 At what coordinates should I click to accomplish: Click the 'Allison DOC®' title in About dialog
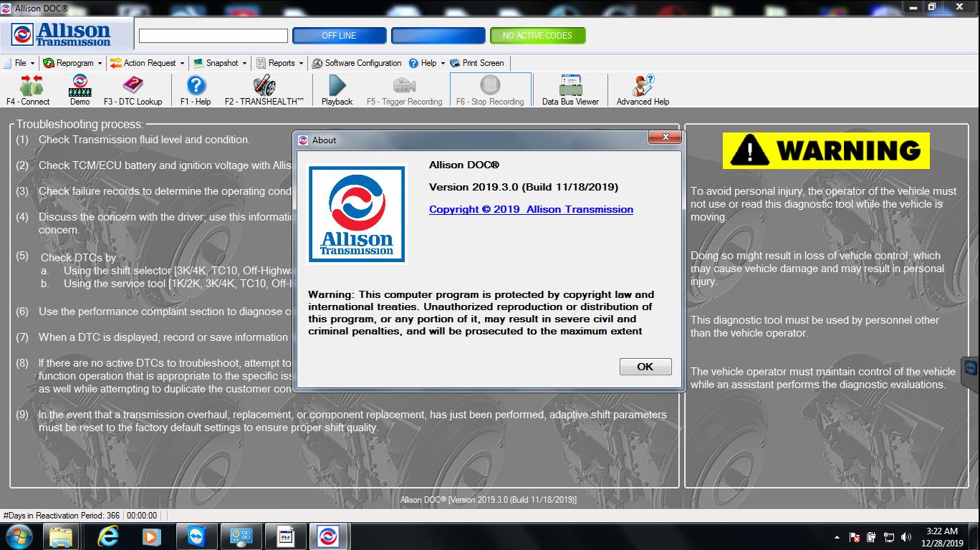coord(464,165)
